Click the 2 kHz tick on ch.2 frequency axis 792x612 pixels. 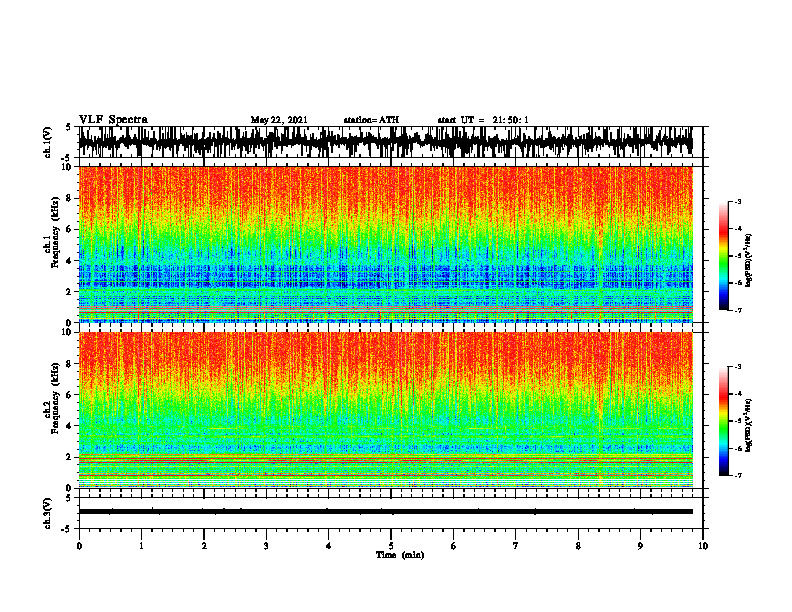coord(70,457)
